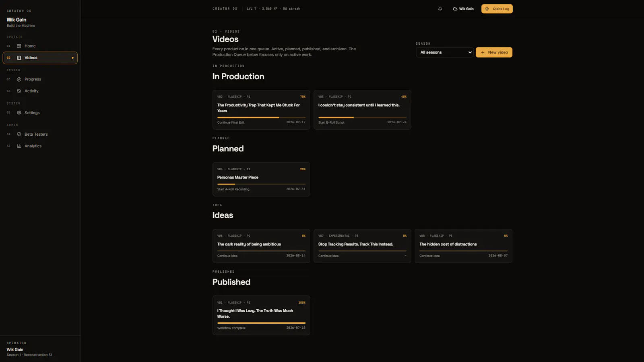Click the Progress circle icon in sidebar
644x362 pixels.
click(19, 79)
